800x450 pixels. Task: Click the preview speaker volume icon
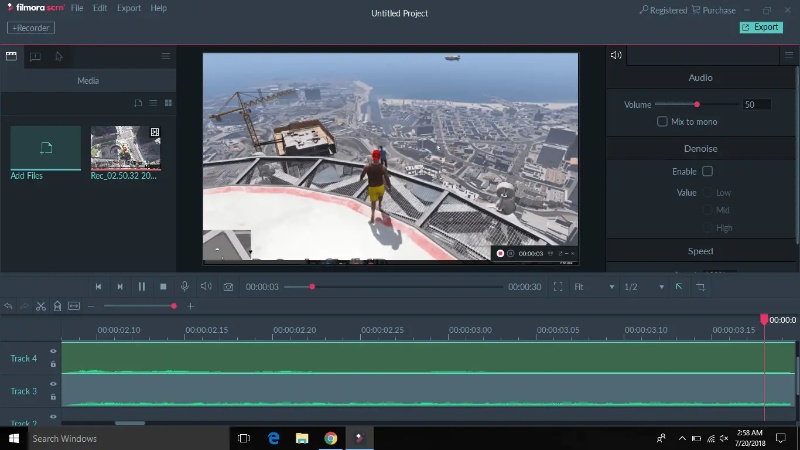point(206,286)
